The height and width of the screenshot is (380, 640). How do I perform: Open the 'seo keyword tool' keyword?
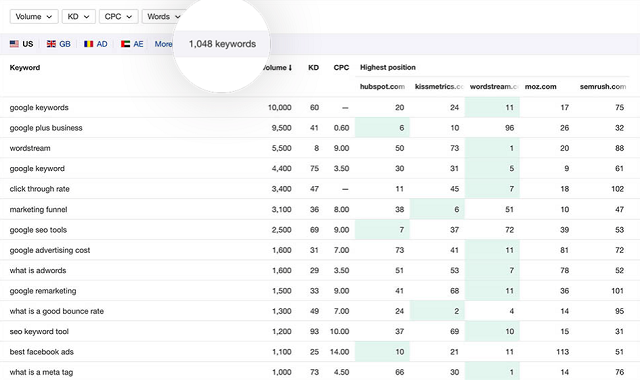point(39,332)
